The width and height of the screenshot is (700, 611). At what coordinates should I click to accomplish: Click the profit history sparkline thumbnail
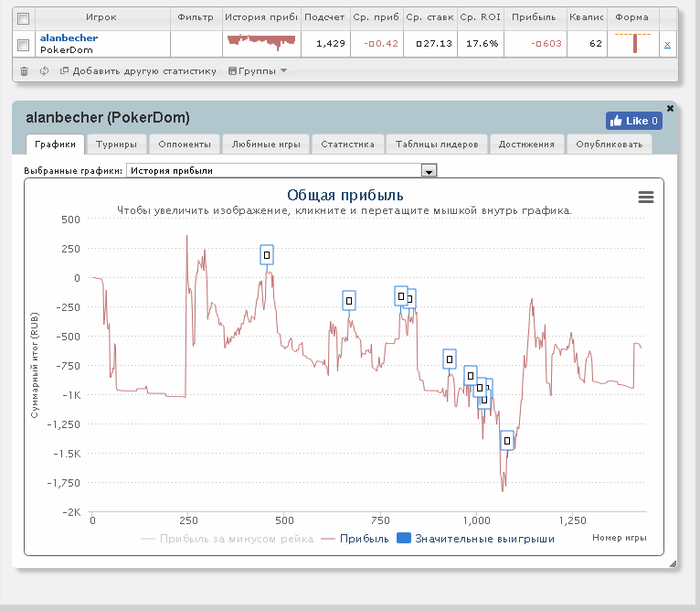[x=261, y=42]
